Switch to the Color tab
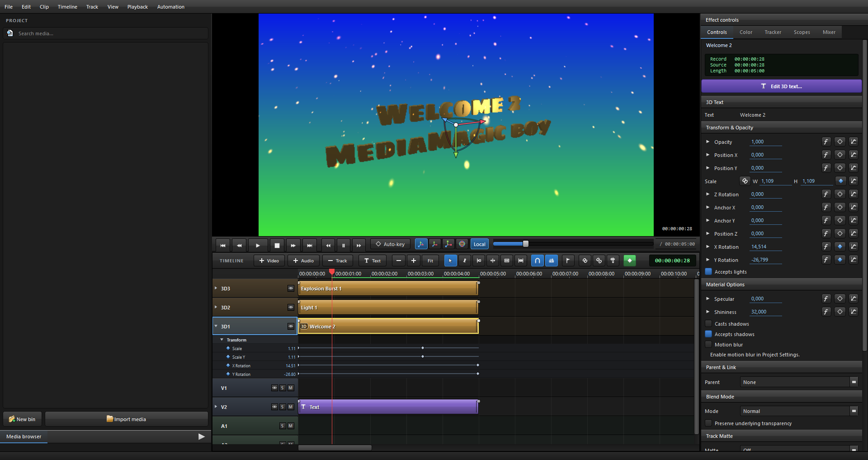 coord(746,32)
